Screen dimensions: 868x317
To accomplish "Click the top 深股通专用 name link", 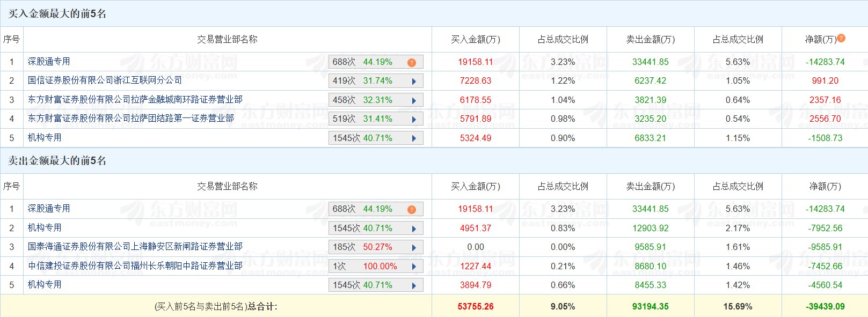I will (x=49, y=62).
